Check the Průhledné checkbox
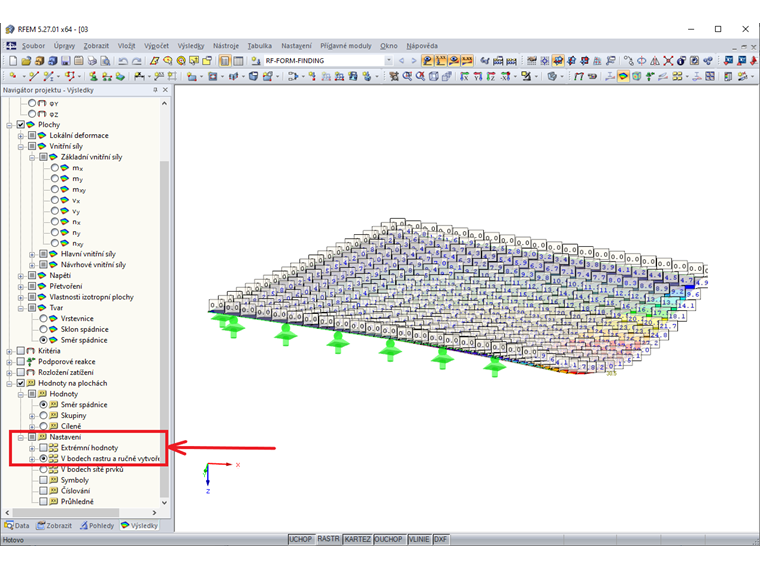The width and height of the screenshot is (760, 570). (44, 502)
